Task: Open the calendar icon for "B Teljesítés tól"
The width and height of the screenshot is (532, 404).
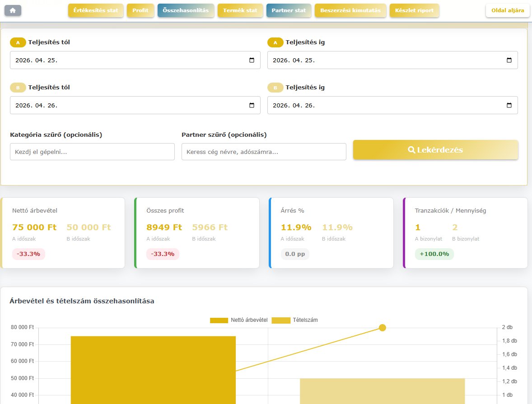Action: tap(252, 105)
